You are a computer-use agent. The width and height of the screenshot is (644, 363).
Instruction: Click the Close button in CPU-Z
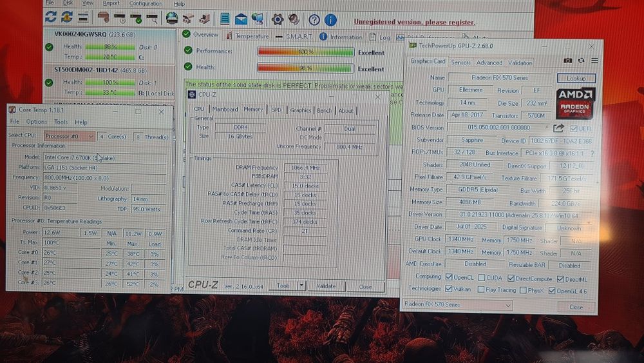pyautogui.click(x=365, y=286)
